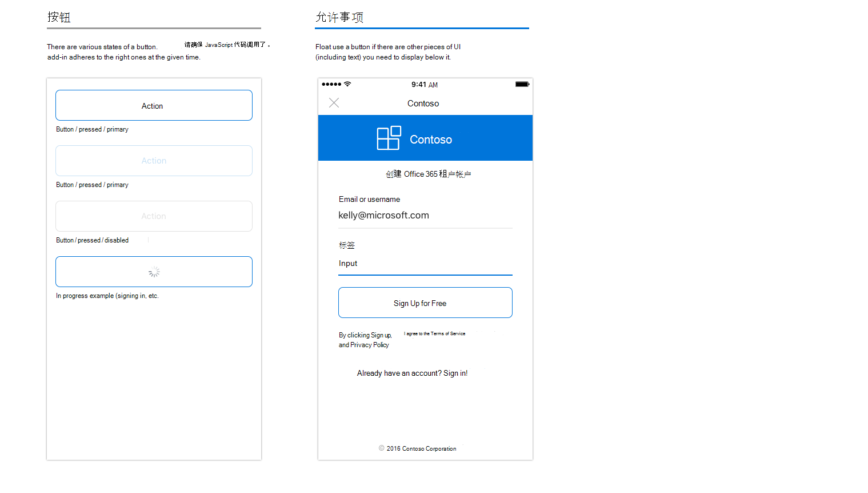Click the Email or username label
The height and width of the screenshot is (493, 868).
369,199
